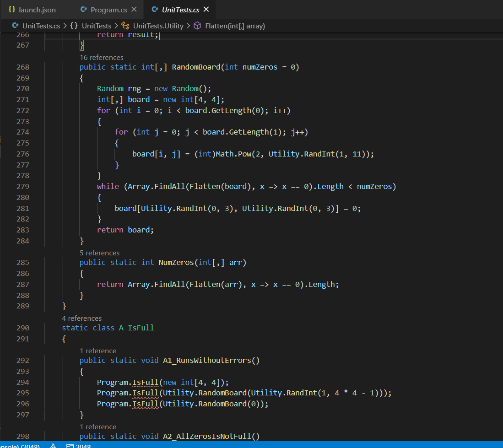Click line number 285 in gutter
Viewport: 503px width, 448px height.
[x=23, y=262]
